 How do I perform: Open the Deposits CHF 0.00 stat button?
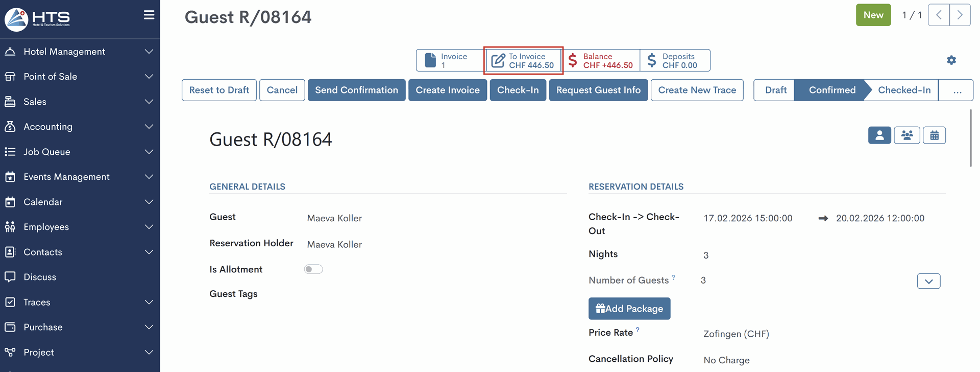(x=674, y=60)
